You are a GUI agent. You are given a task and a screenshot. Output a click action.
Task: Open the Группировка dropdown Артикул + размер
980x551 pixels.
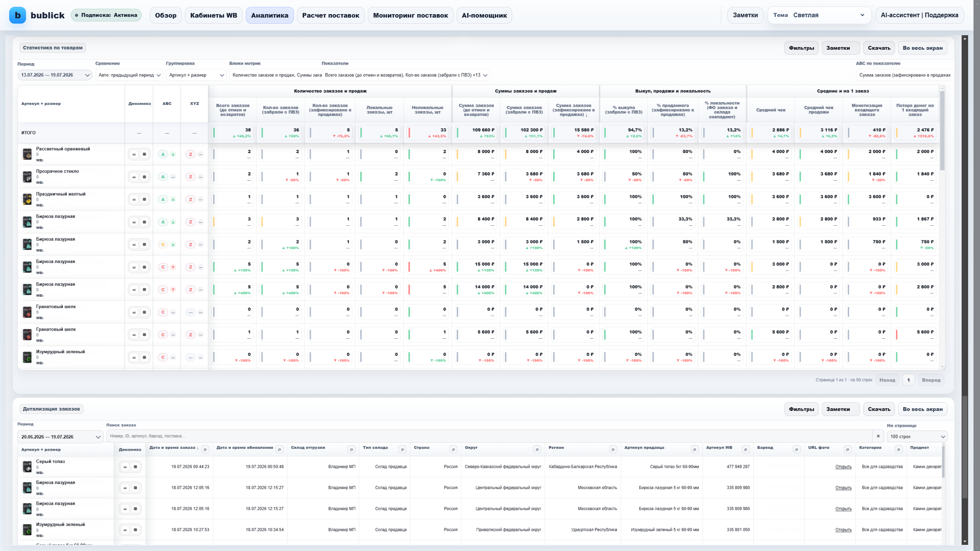pyautogui.click(x=197, y=75)
